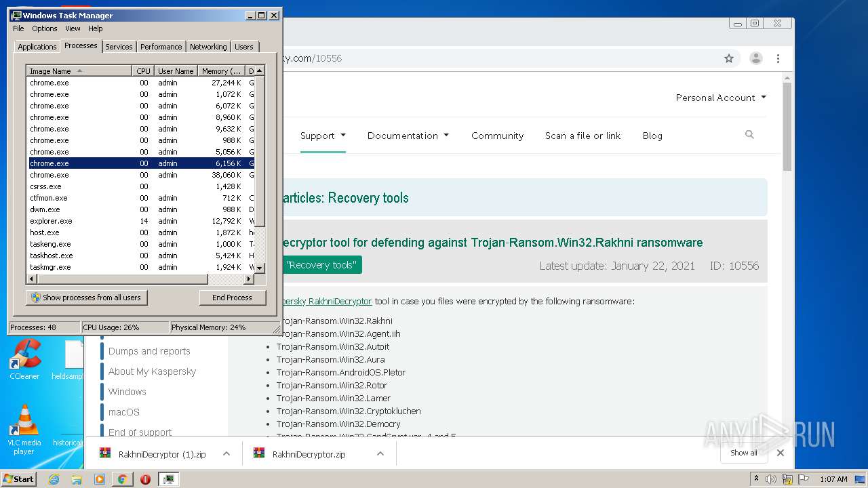Open the Personal Account dropdown
The image size is (868, 488).
[721, 98]
